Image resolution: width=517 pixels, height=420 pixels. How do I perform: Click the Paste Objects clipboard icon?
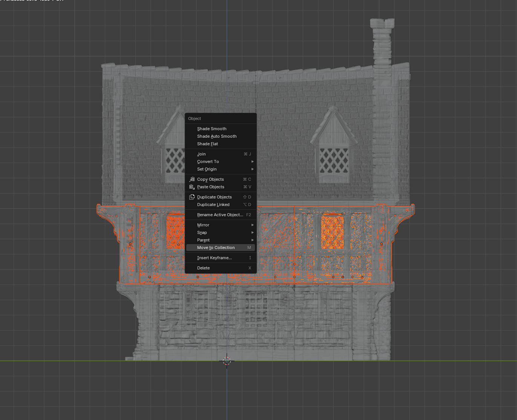[x=192, y=187]
